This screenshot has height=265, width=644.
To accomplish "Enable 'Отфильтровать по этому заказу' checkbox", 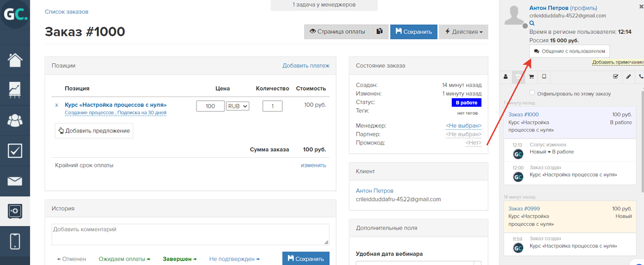I will pos(532,93).
